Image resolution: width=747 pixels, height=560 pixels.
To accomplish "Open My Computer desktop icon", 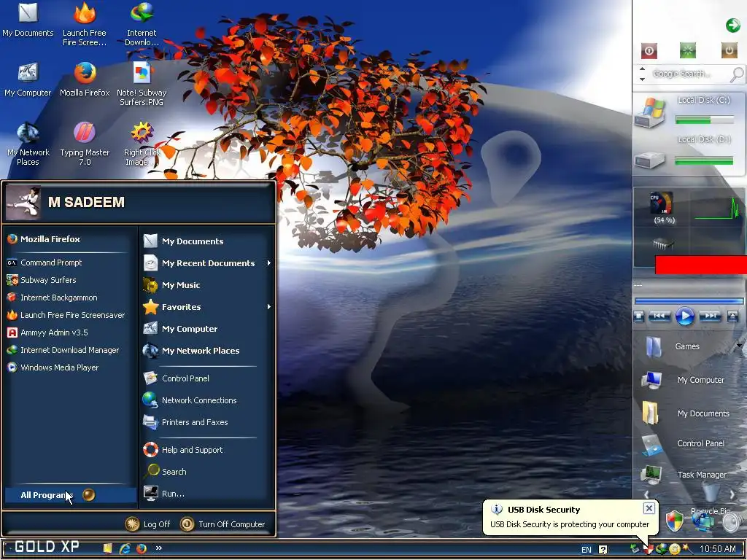I will pyautogui.click(x=28, y=79).
